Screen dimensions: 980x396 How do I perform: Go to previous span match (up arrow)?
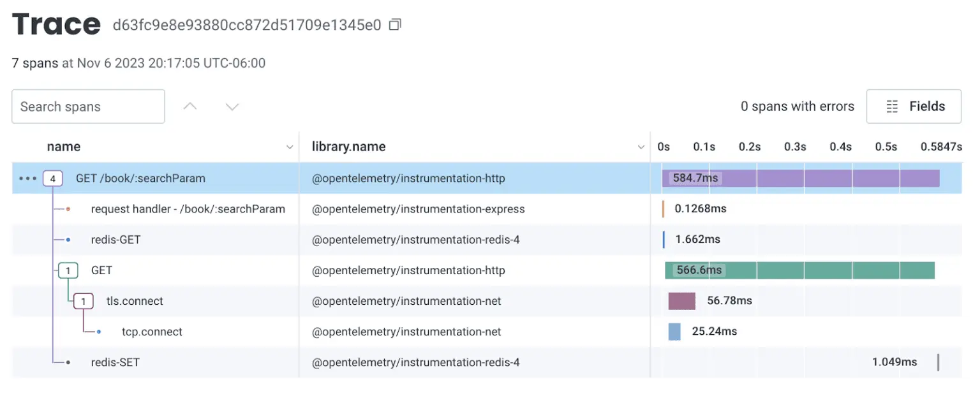190,106
